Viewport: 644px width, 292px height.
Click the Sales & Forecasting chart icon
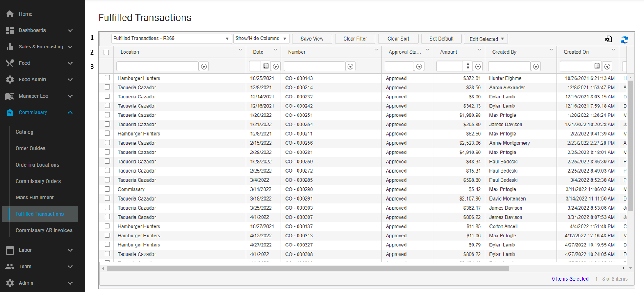click(x=10, y=47)
